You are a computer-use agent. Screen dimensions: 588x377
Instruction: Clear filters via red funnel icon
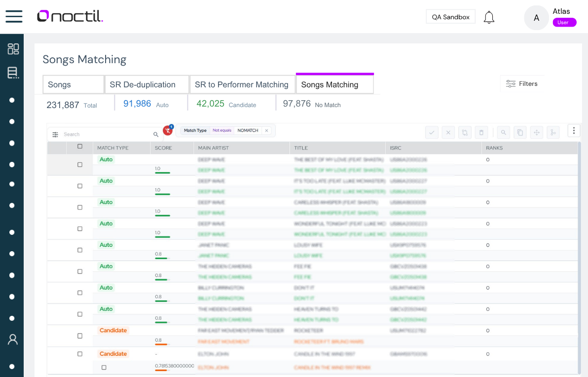[168, 130]
